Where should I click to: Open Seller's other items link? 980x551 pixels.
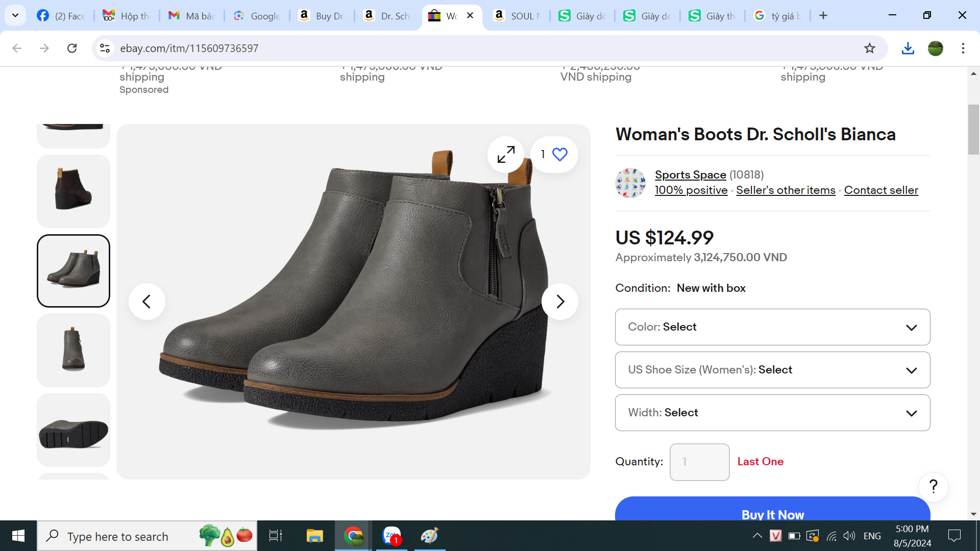click(786, 190)
